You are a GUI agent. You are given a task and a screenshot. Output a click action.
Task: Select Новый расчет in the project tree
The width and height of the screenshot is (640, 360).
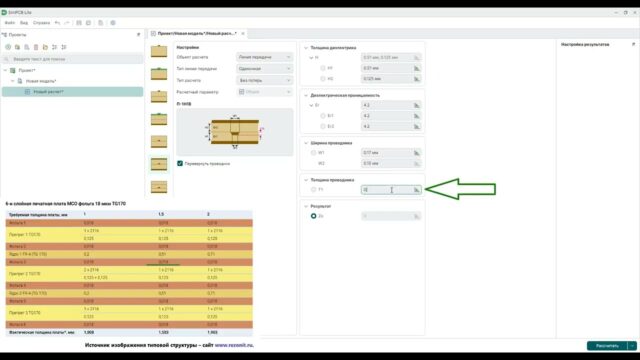click(73, 92)
